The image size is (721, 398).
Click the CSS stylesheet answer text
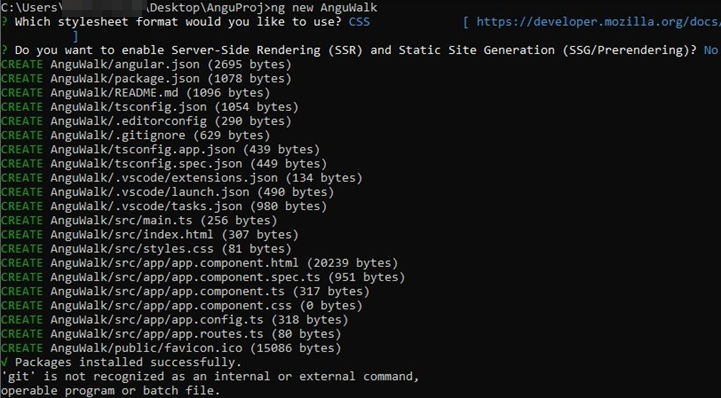(359, 22)
